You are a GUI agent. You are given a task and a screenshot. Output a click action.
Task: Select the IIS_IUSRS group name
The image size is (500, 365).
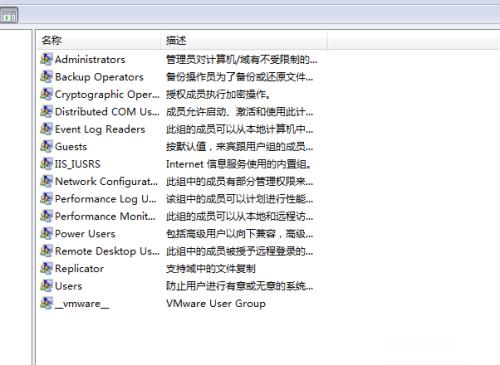[x=78, y=164]
